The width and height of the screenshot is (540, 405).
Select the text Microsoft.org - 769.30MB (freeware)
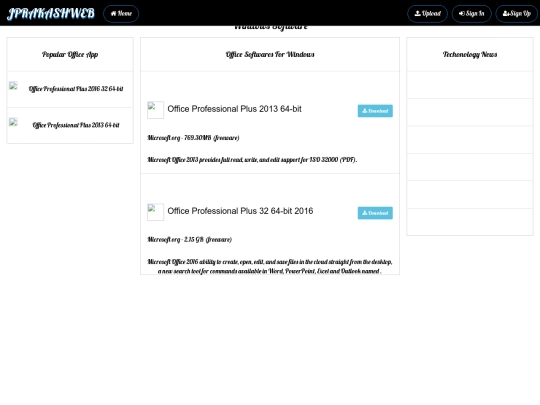tap(193, 138)
